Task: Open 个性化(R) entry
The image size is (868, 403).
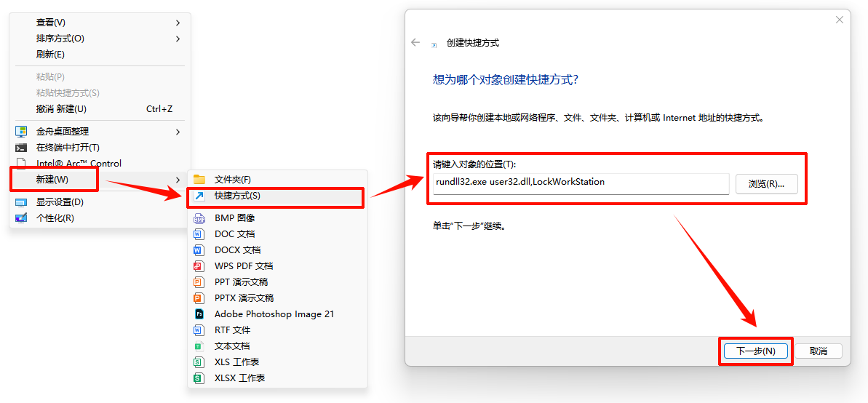Action: 100,218
